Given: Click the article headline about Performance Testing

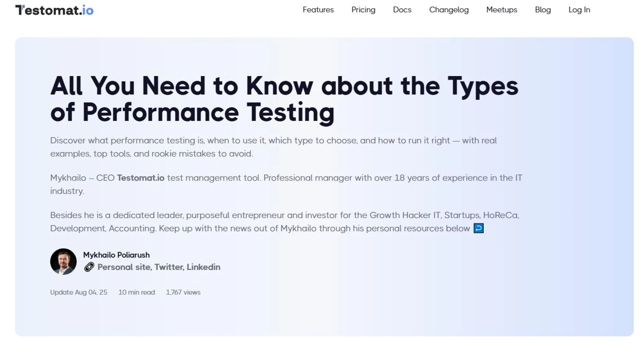Looking at the screenshot, I should (x=284, y=98).
